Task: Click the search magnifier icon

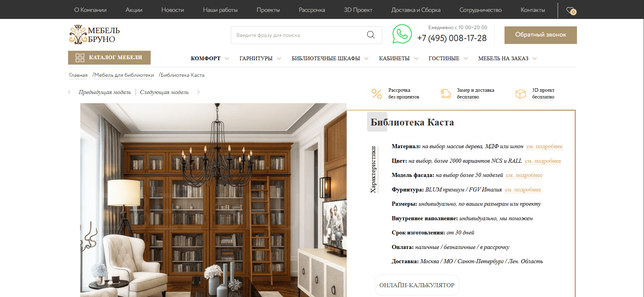Action: click(371, 35)
